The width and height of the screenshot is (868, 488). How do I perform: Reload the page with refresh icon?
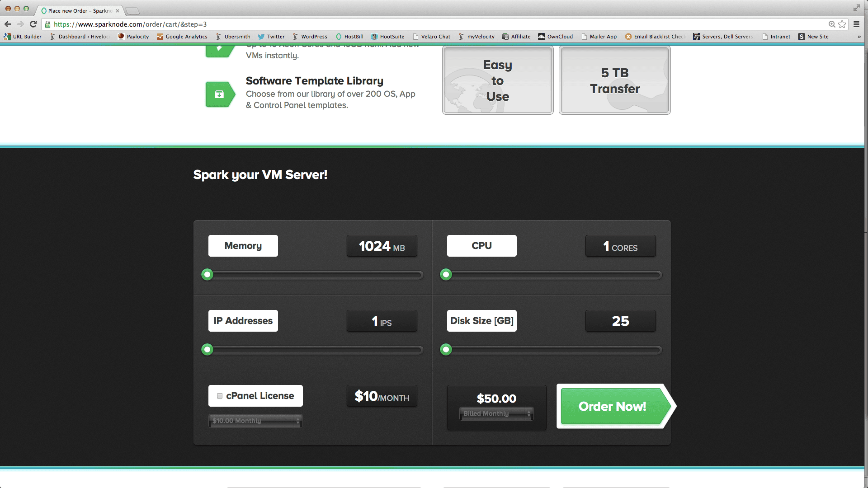(33, 24)
